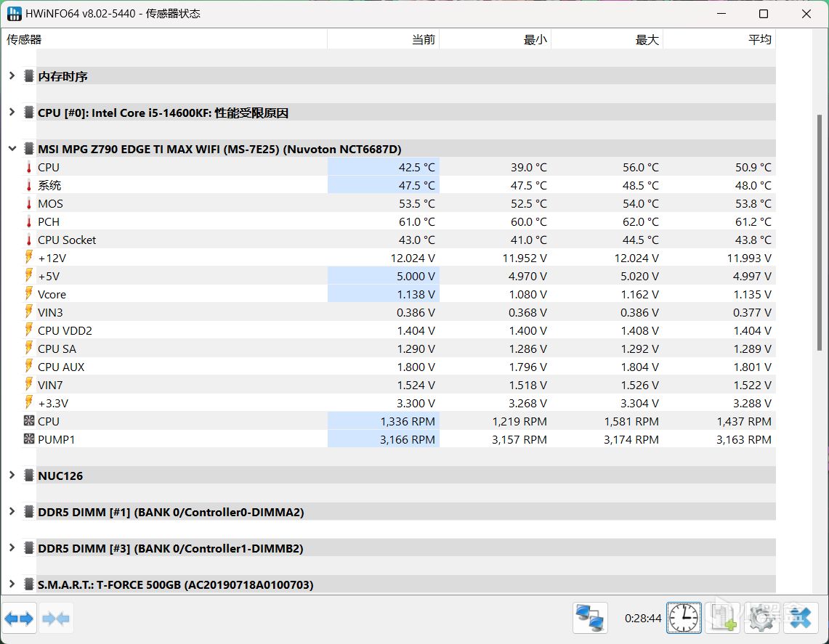This screenshot has width=829, height=644.
Task: Open the remote network monitoring icon
Action: pyautogui.click(x=590, y=618)
